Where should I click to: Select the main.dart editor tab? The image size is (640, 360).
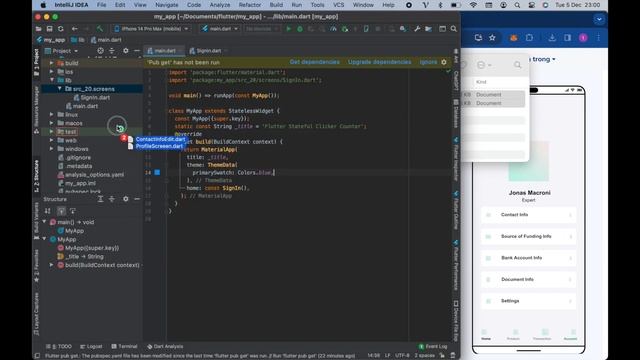[x=164, y=51]
